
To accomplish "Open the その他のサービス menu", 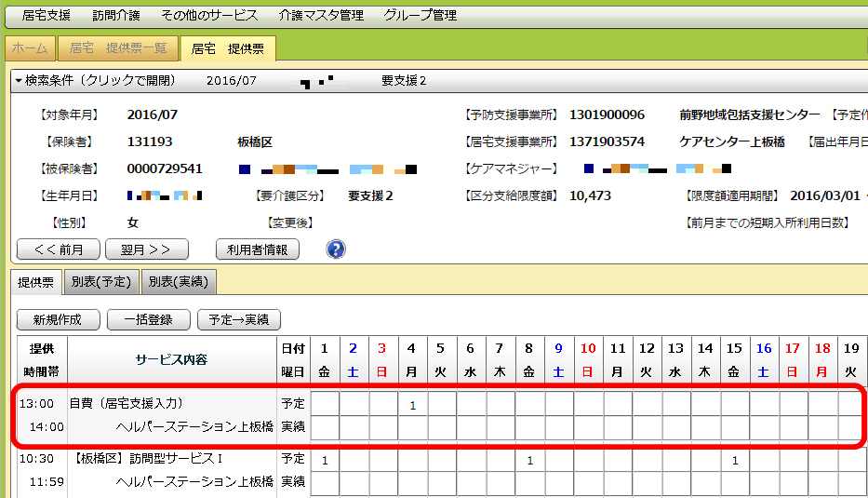I will (x=209, y=16).
